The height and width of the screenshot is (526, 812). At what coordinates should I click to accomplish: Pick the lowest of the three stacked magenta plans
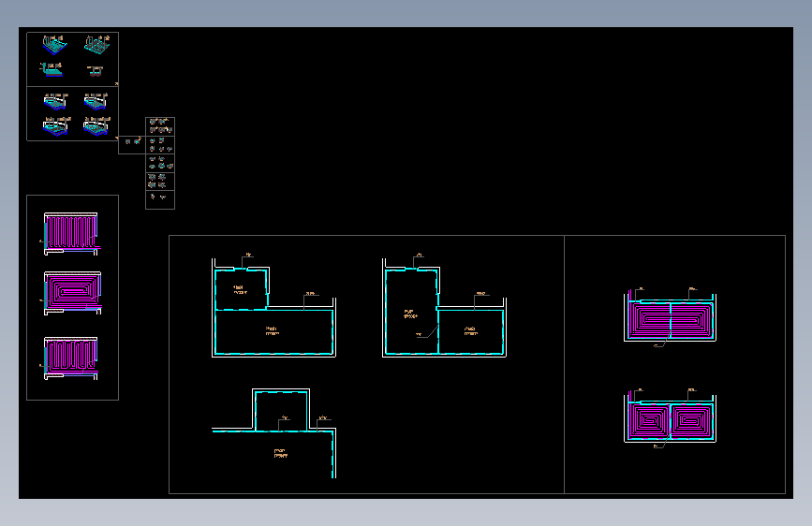(x=70, y=358)
